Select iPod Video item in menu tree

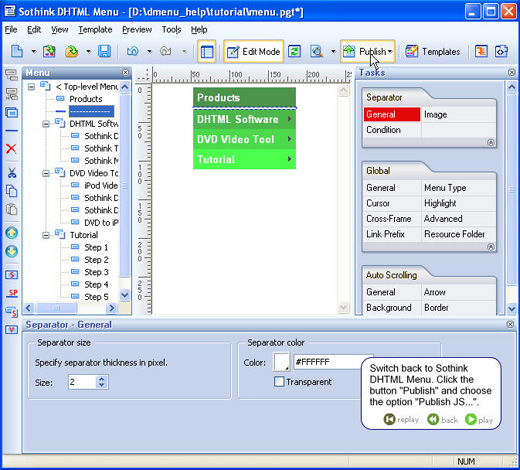point(101,186)
